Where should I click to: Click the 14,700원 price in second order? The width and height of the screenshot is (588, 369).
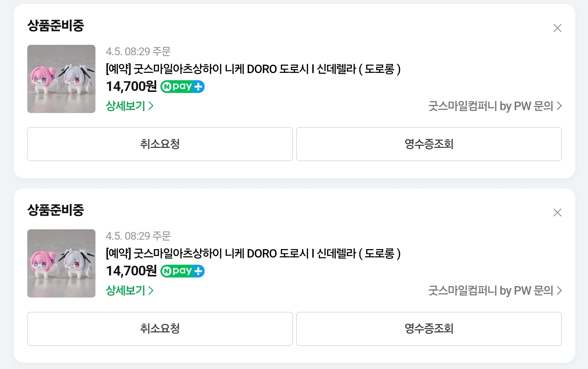point(131,271)
